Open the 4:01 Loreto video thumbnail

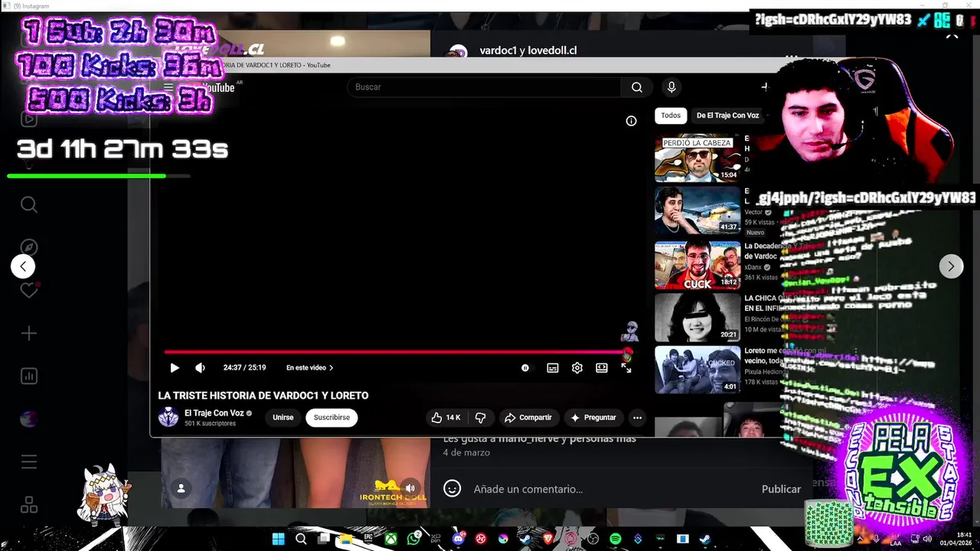(x=697, y=370)
